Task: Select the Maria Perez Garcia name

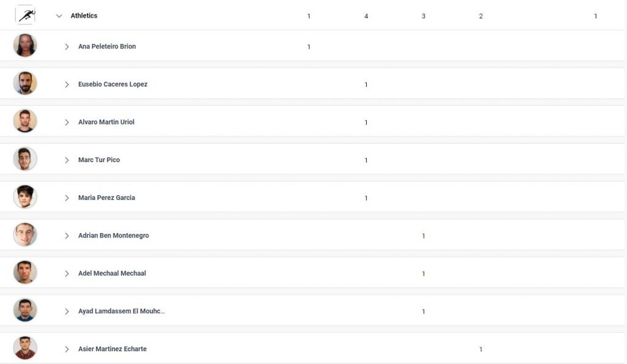Action: tap(107, 198)
